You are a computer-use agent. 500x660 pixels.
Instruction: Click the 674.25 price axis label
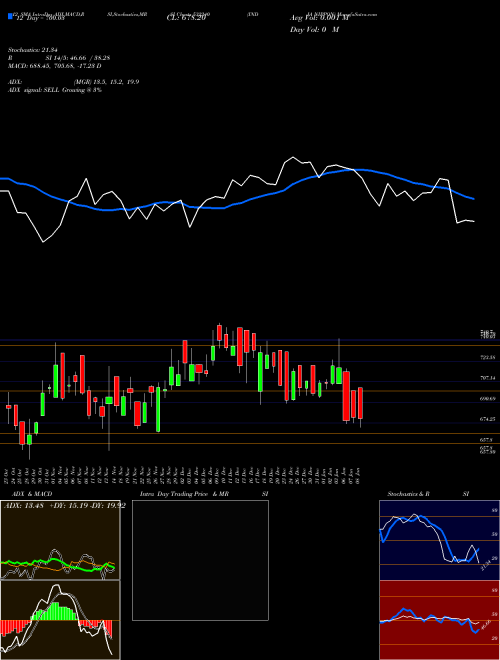click(x=488, y=419)
